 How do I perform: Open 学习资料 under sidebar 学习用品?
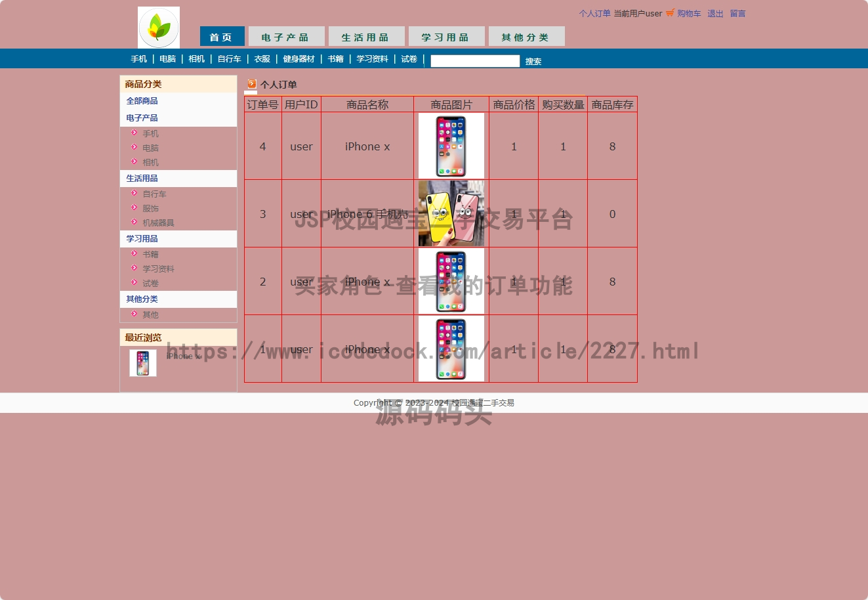click(159, 269)
